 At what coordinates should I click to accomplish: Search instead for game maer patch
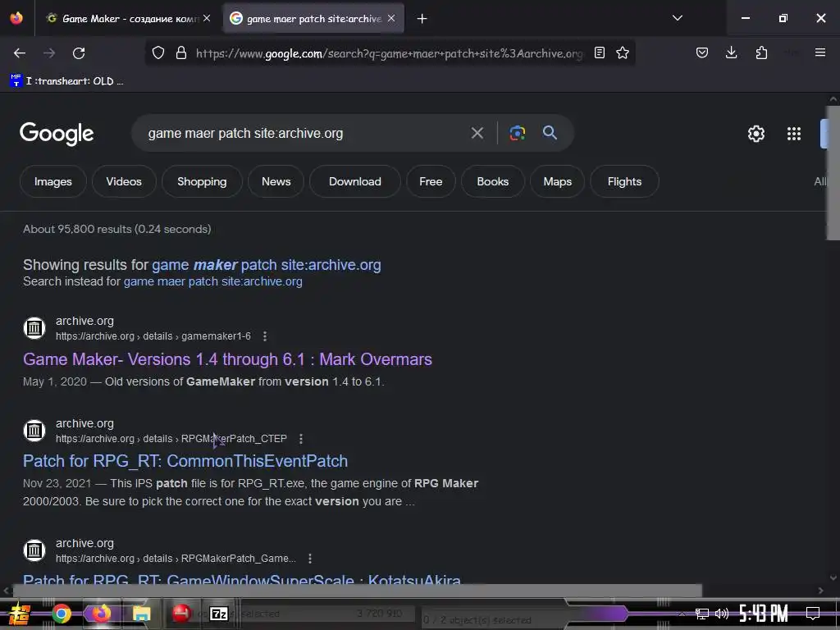coord(212,282)
